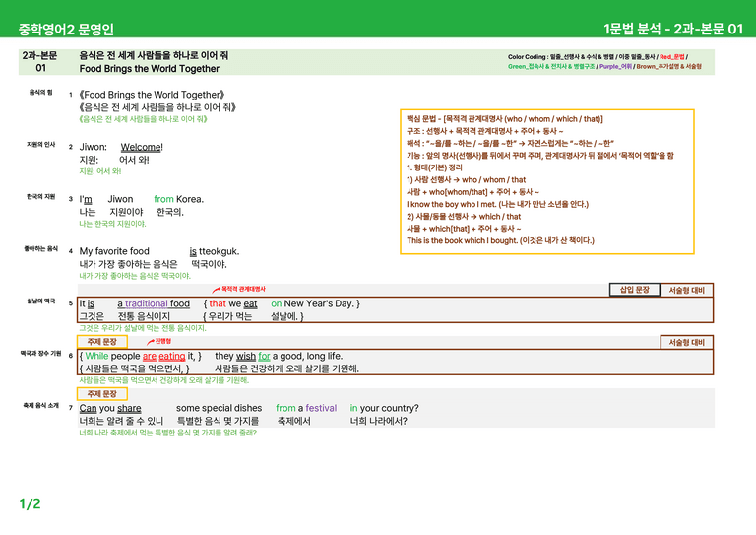The image size is (756, 535).
Task: Click red 'are eating' in sentence 6
Action: tap(164, 356)
